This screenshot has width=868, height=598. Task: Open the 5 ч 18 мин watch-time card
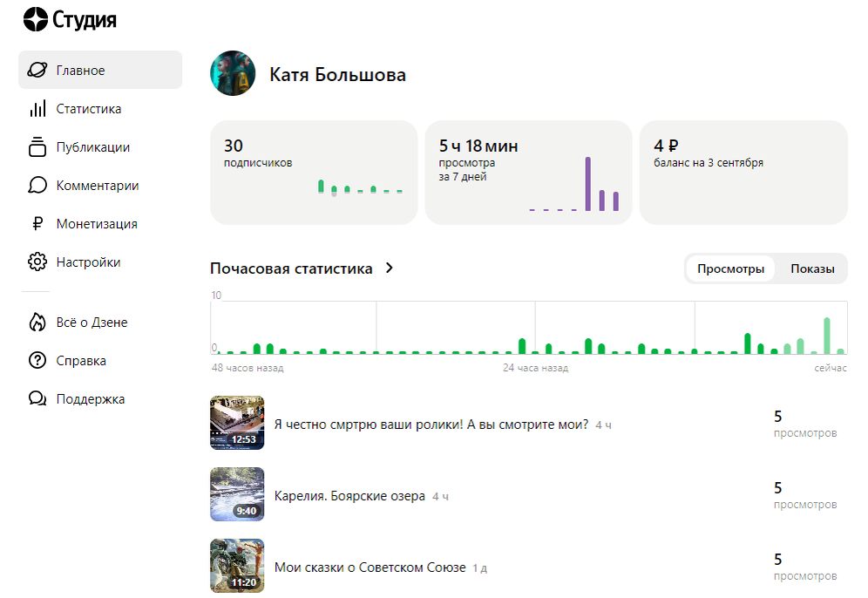tap(529, 173)
